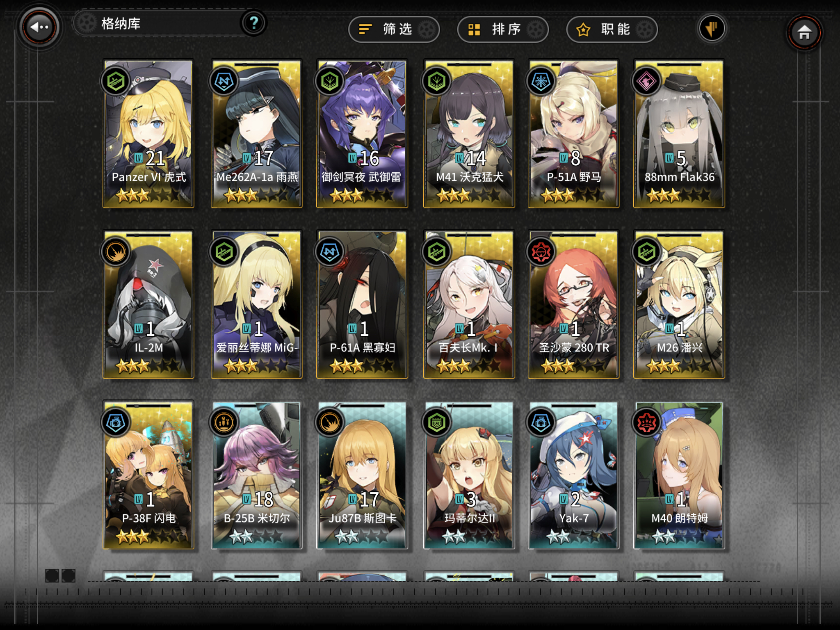Click pink class badge on 88mm Flak36
The height and width of the screenshot is (630, 840).
coord(647,81)
